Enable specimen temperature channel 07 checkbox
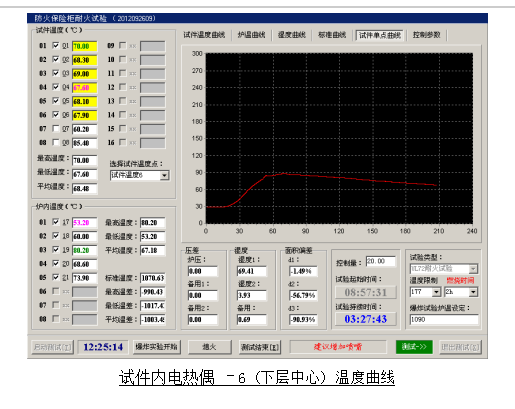The width and height of the screenshot is (515, 409). [56, 129]
